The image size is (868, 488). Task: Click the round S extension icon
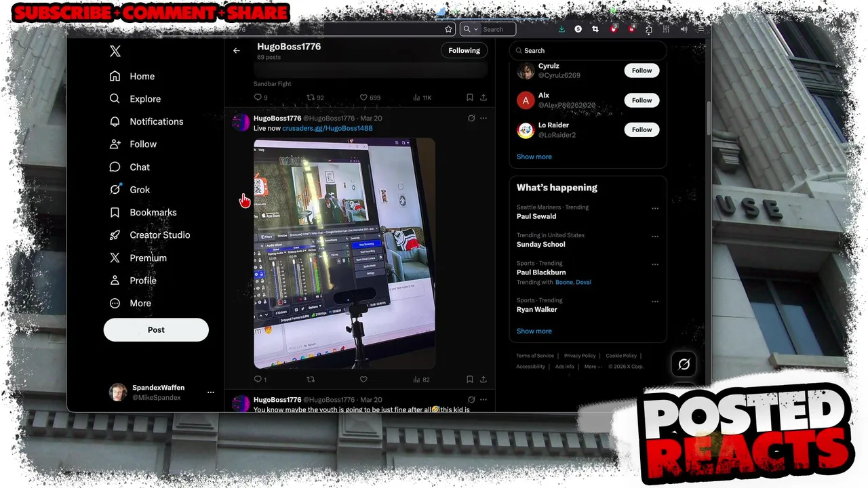[578, 29]
